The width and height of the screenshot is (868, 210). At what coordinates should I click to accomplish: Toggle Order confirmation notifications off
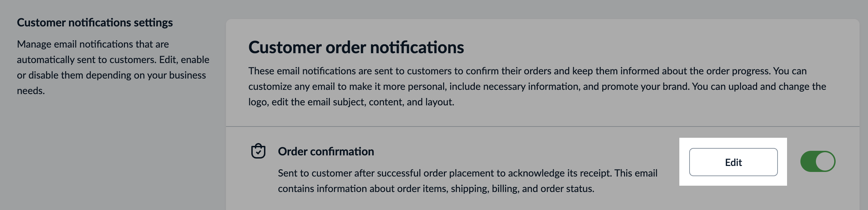[818, 161]
